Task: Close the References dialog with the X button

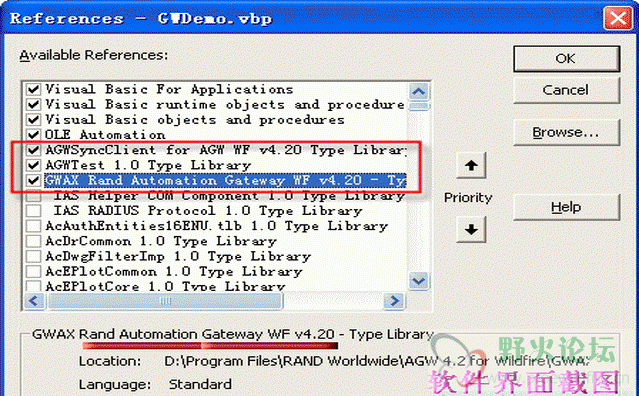Action: pyautogui.click(x=618, y=19)
